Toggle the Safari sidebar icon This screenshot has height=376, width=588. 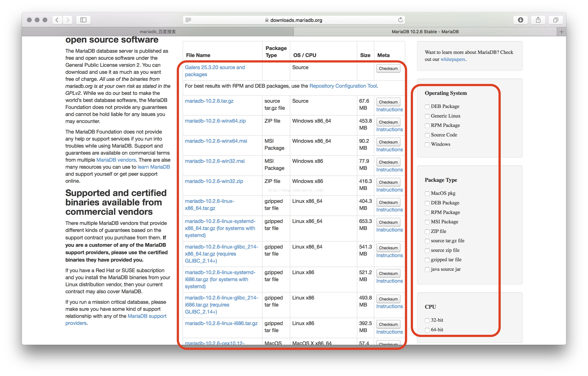click(x=83, y=20)
